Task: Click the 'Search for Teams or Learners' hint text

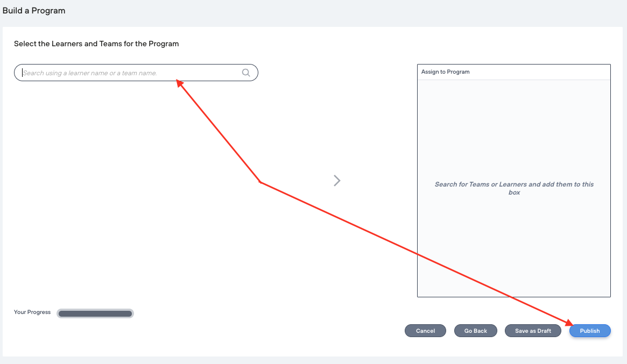Action: click(514, 184)
